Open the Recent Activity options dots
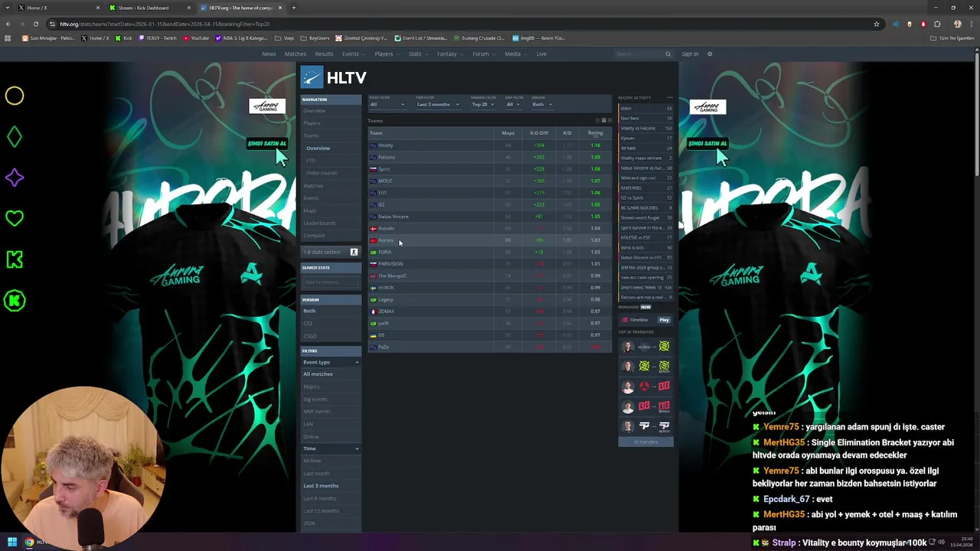980x551 pixels. [x=670, y=98]
